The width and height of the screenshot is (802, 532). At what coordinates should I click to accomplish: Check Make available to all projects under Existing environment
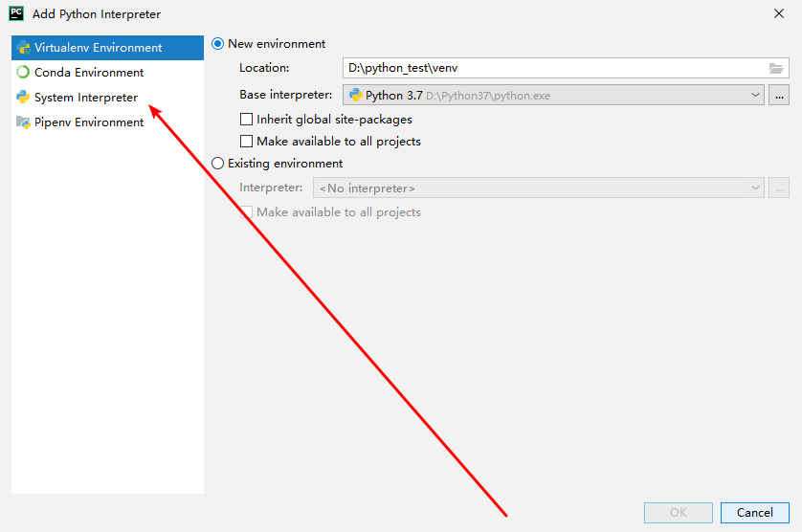pyautogui.click(x=247, y=211)
